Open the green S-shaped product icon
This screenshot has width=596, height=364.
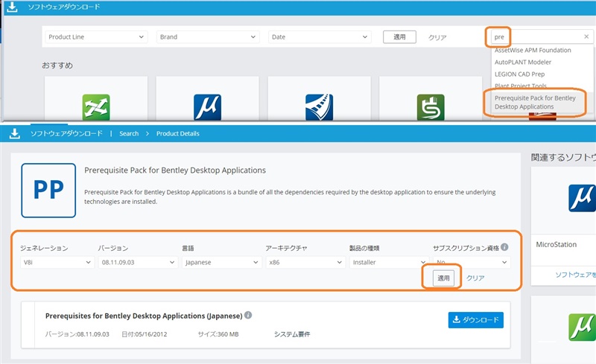tap(431, 107)
